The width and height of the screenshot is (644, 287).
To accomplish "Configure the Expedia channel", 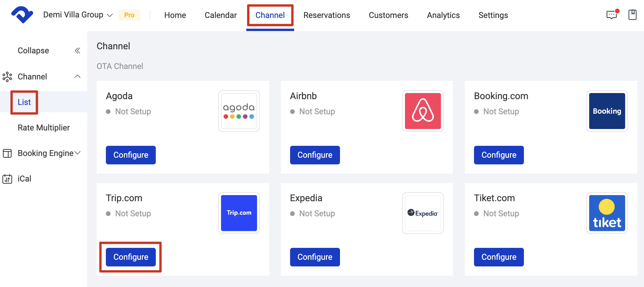I will click(315, 257).
